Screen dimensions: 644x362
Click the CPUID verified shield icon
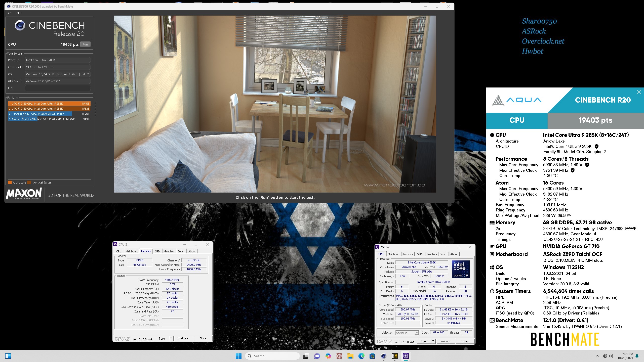pyautogui.click(x=596, y=146)
